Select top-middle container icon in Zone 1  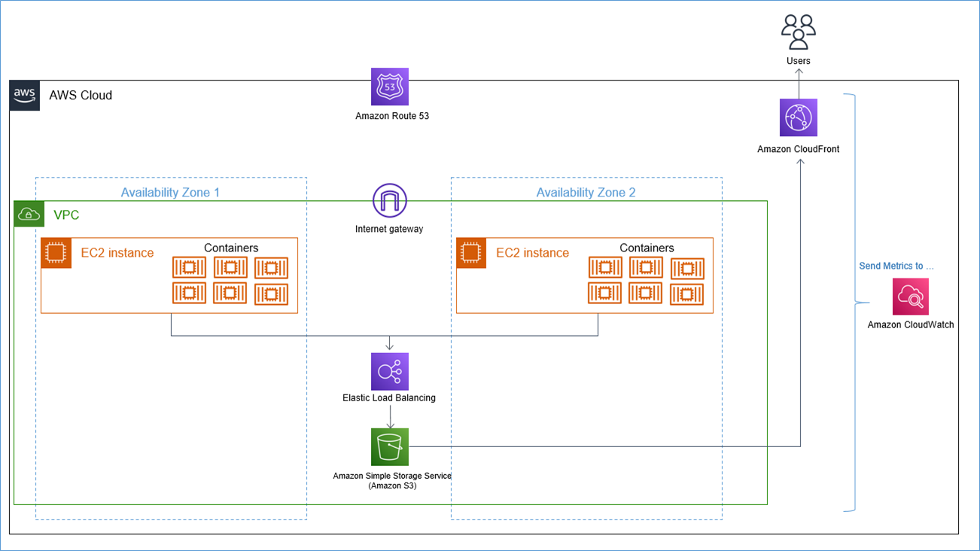point(230,267)
